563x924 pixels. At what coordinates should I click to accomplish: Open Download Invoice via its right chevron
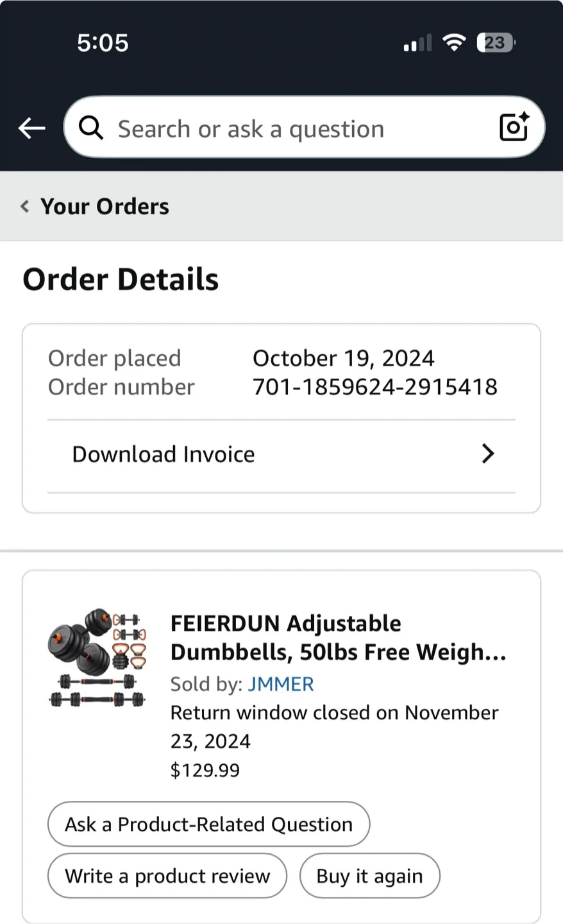(x=487, y=454)
